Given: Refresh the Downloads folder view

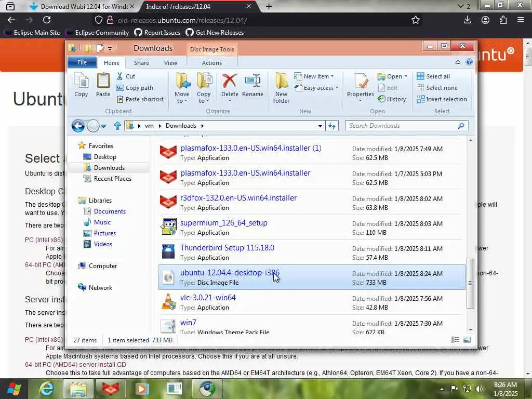Looking at the screenshot, I should (x=332, y=126).
